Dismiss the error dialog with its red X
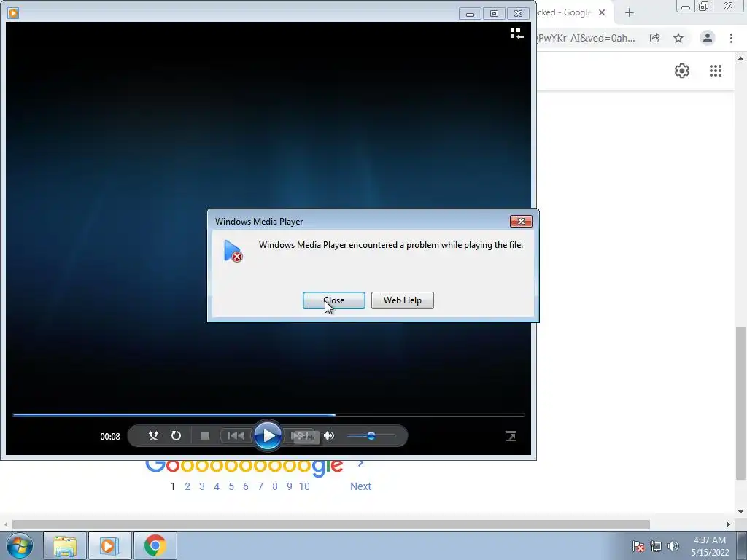747x560 pixels. (x=521, y=222)
